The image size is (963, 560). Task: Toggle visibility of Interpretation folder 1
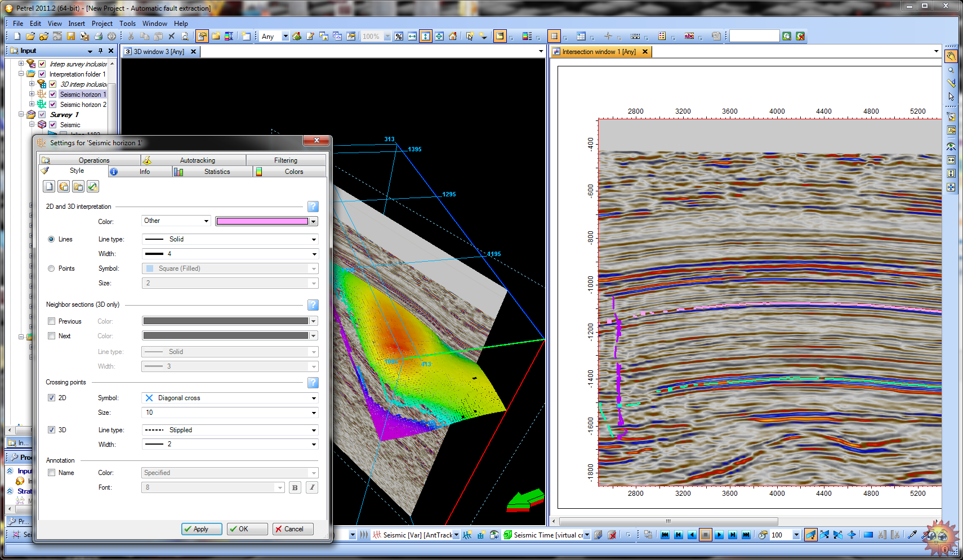coord(42,74)
